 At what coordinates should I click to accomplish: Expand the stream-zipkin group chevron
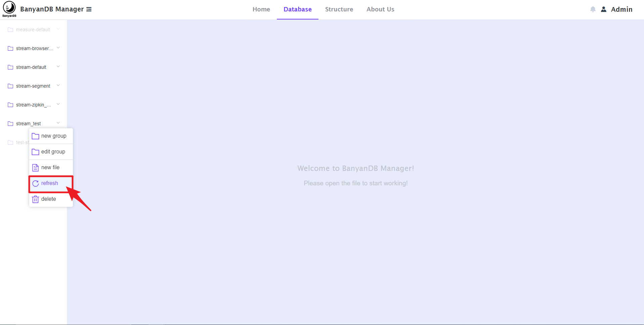click(x=58, y=104)
